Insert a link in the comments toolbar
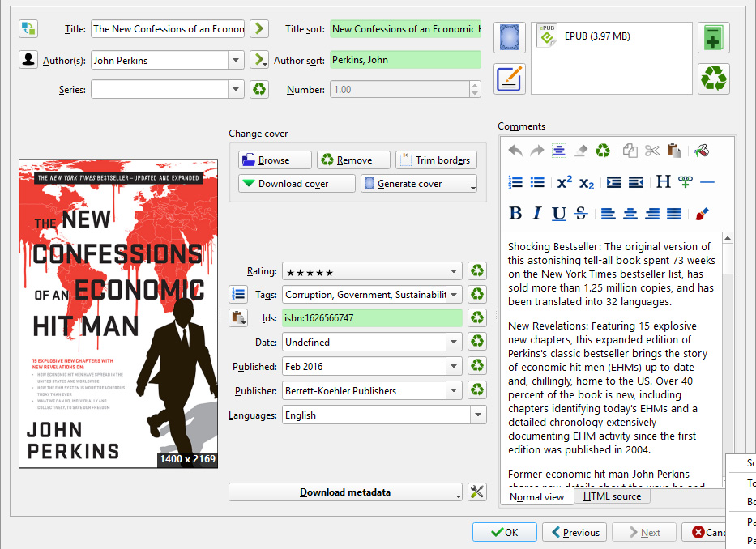Image resolution: width=756 pixels, height=549 pixels. click(x=686, y=182)
